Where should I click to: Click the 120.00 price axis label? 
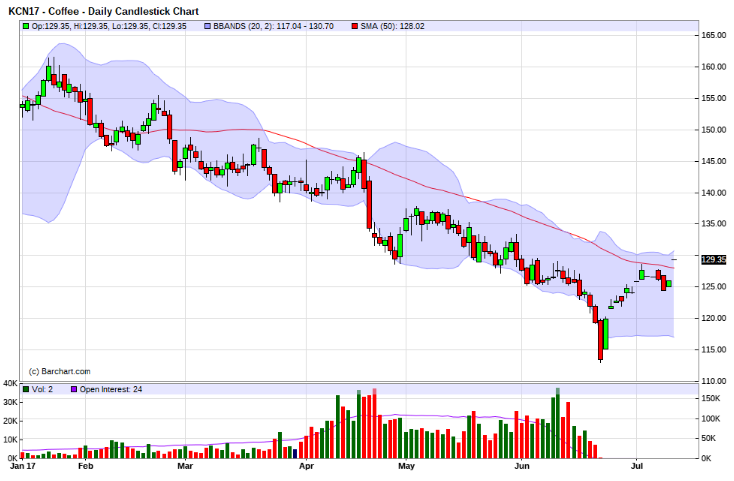click(x=714, y=318)
